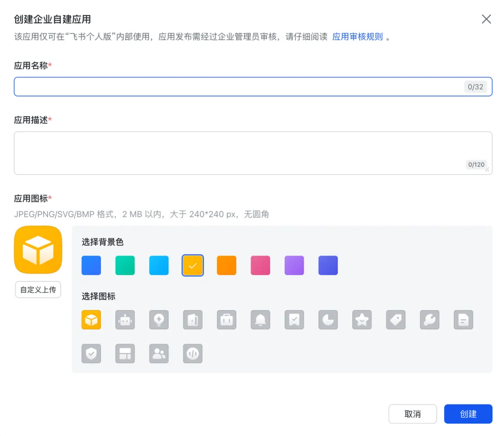Select the shield checkmark icon
This screenshot has width=504, height=436.
91,353
